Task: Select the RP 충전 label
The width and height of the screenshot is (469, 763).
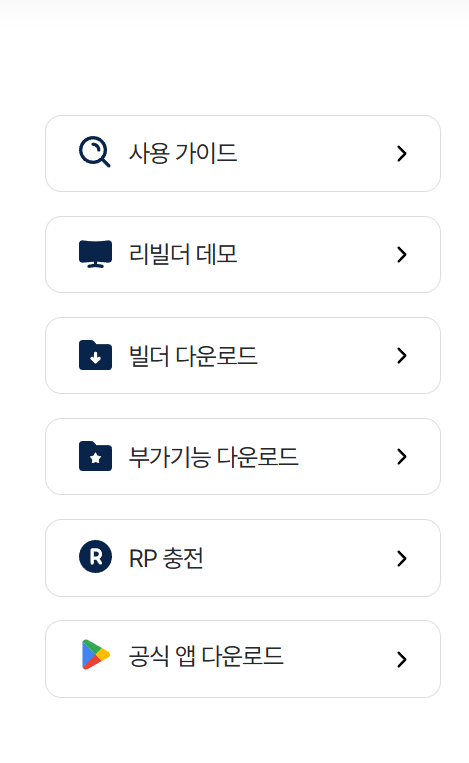Action: click(x=166, y=558)
